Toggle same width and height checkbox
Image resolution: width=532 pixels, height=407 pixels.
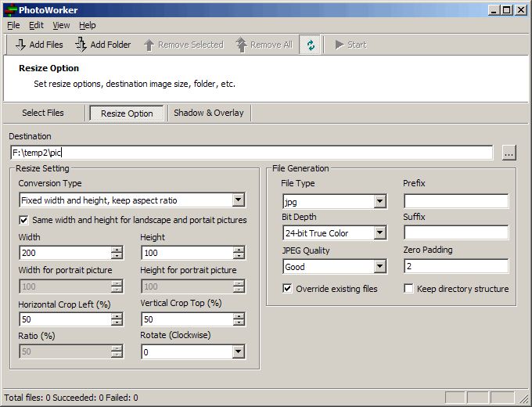23,220
